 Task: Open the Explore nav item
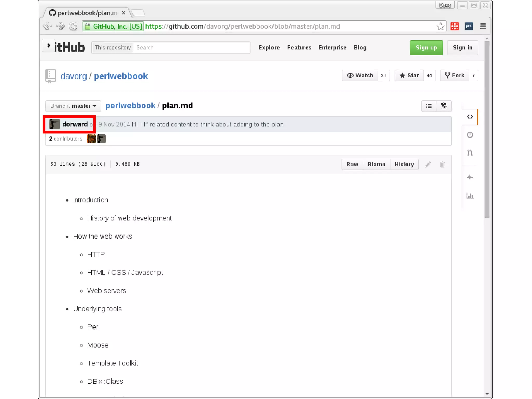click(269, 48)
